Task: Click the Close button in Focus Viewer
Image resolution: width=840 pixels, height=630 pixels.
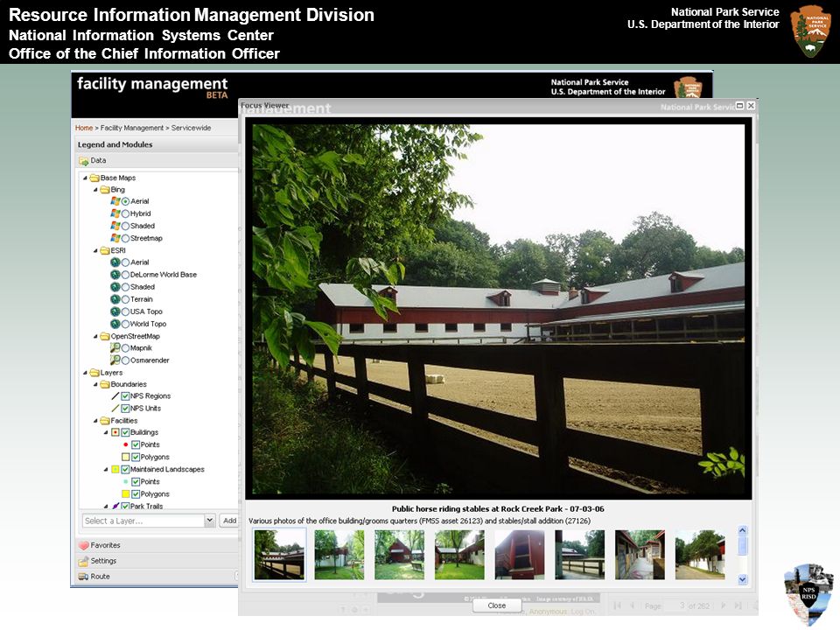Action: 497,605
